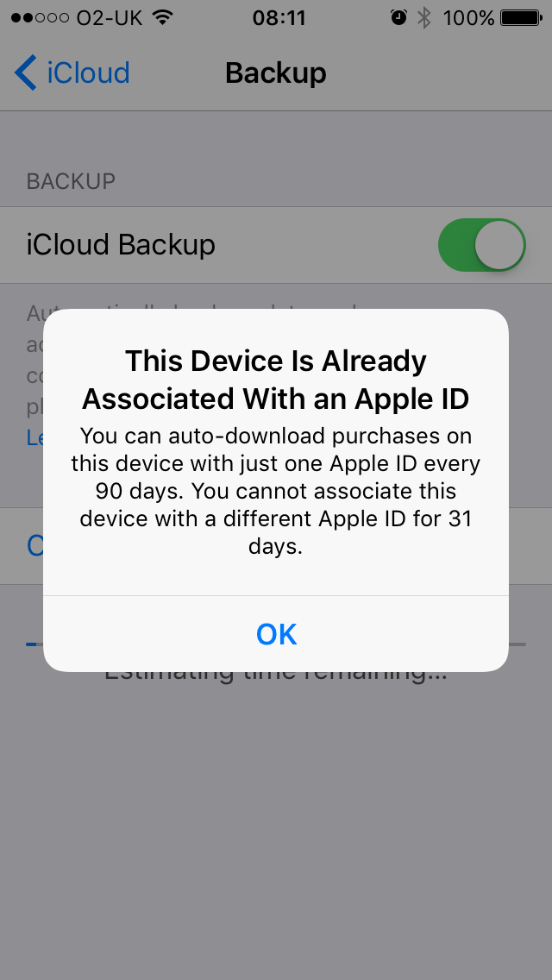Tap the Bluetooth status icon

tap(424, 17)
